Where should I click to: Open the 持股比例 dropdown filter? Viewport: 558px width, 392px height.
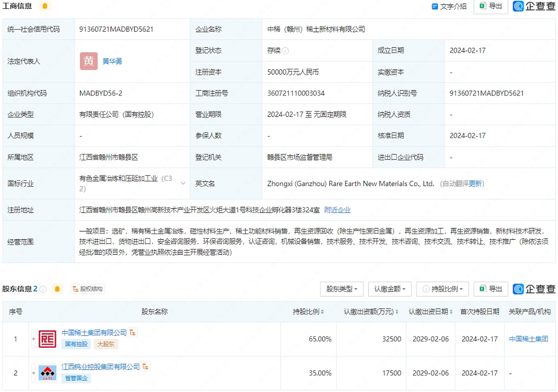[442, 289]
